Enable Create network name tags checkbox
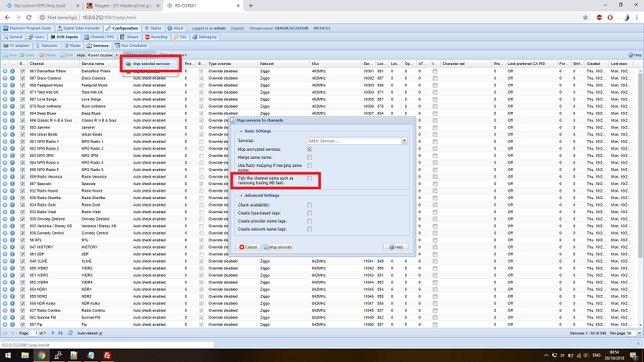The image size is (644, 362). [x=309, y=229]
